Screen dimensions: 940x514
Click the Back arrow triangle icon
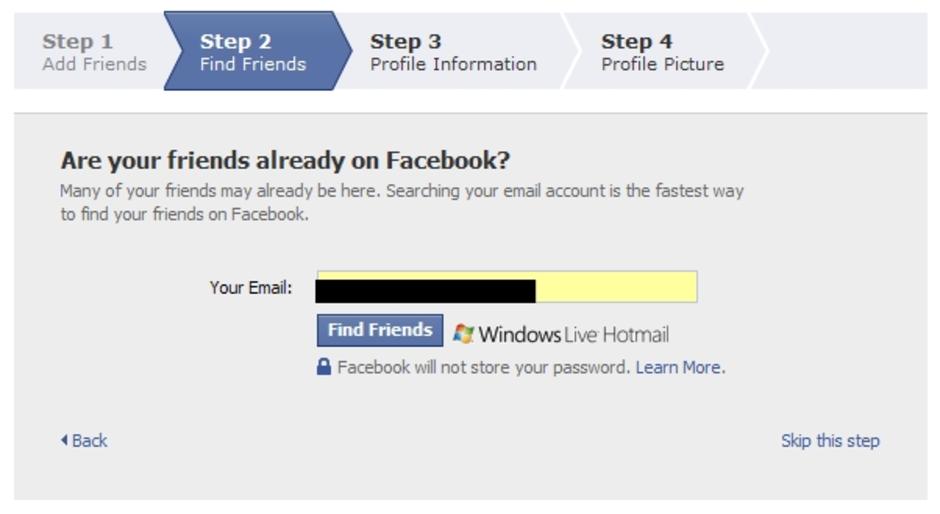(64, 440)
